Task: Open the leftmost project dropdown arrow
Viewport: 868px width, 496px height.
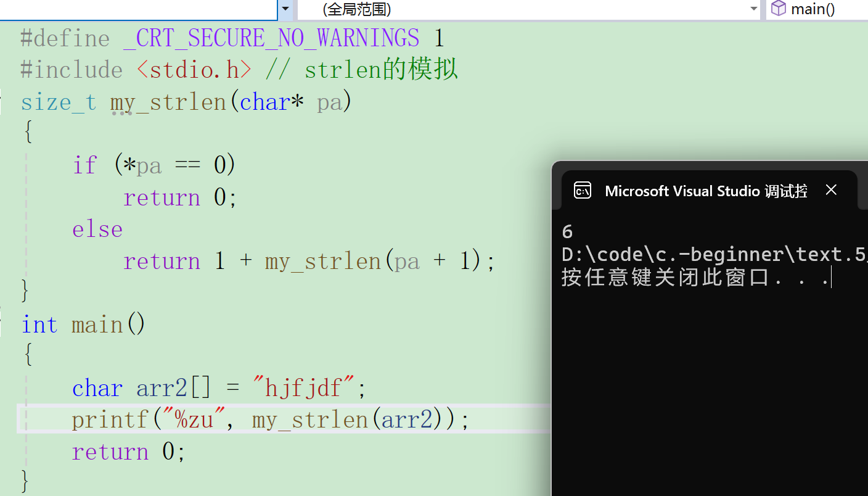Action: pos(285,9)
